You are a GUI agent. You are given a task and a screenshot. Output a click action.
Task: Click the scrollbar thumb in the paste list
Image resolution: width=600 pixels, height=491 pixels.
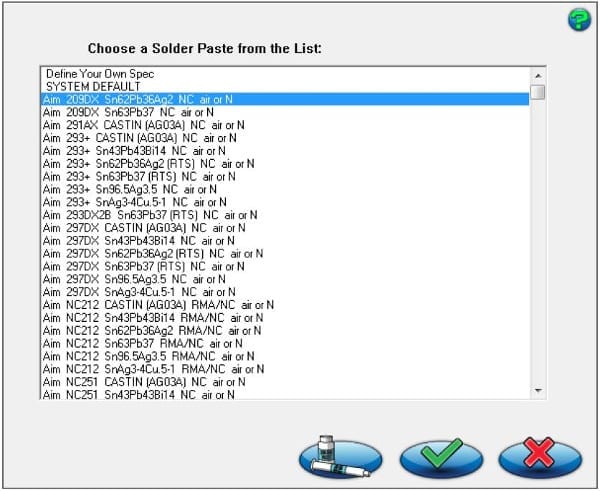click(538, 92)
